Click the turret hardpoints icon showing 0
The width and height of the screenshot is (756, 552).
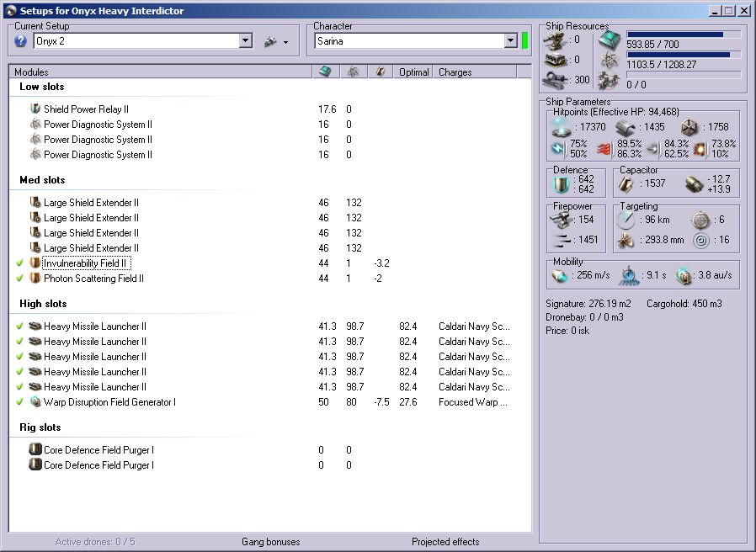coord(555,41)
